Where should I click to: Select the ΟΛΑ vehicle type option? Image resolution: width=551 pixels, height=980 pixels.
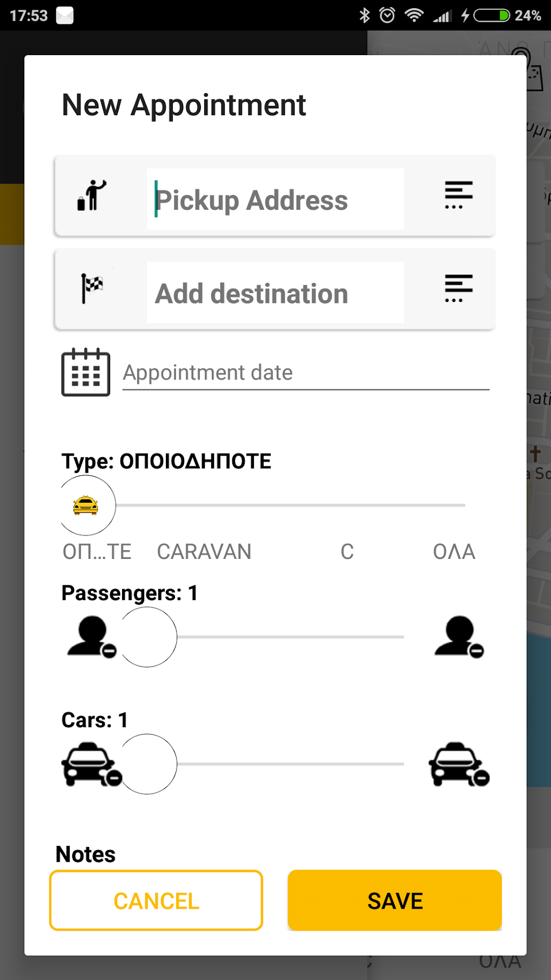point(454,552)
